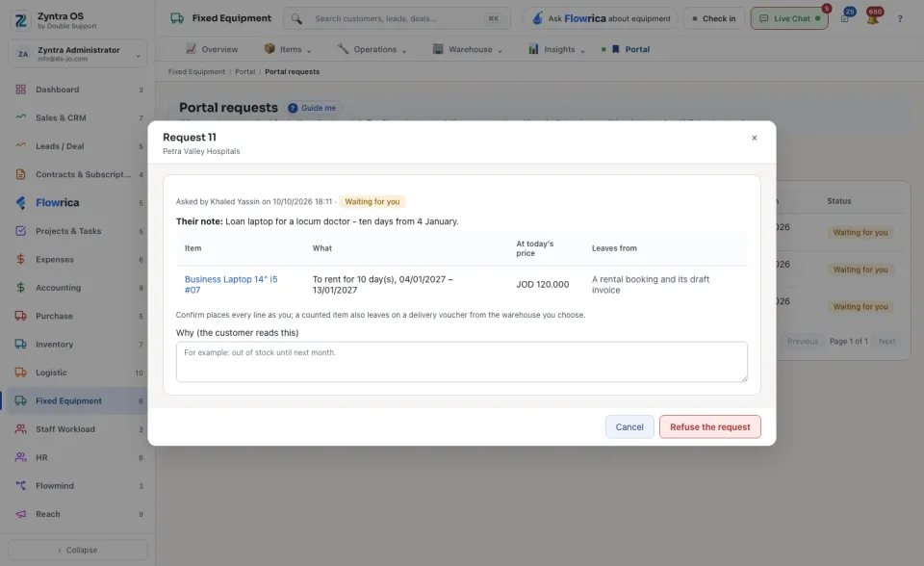Image resolution: width=924 pixels, height=566 pixels.
Task: Open the Portal tab
Action: (630, 49)
